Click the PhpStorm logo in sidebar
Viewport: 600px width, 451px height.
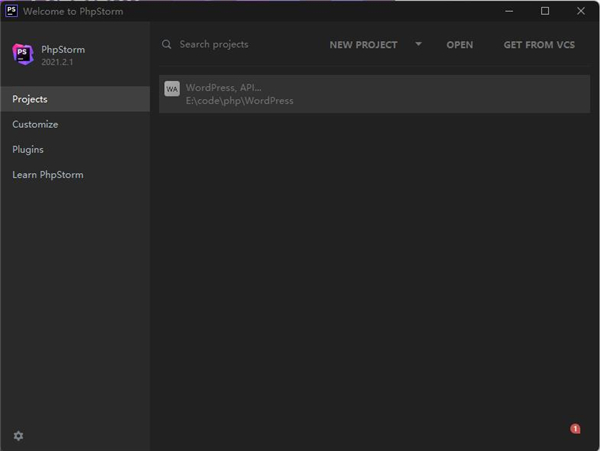[23, 54]
